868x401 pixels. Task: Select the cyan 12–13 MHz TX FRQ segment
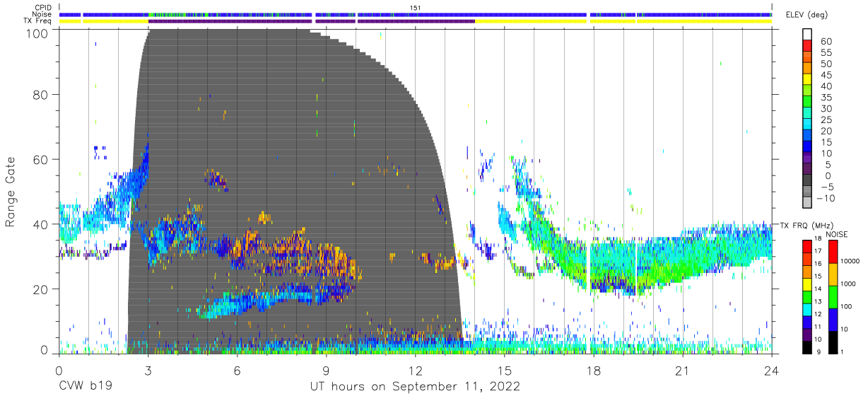tap(807, 309)
